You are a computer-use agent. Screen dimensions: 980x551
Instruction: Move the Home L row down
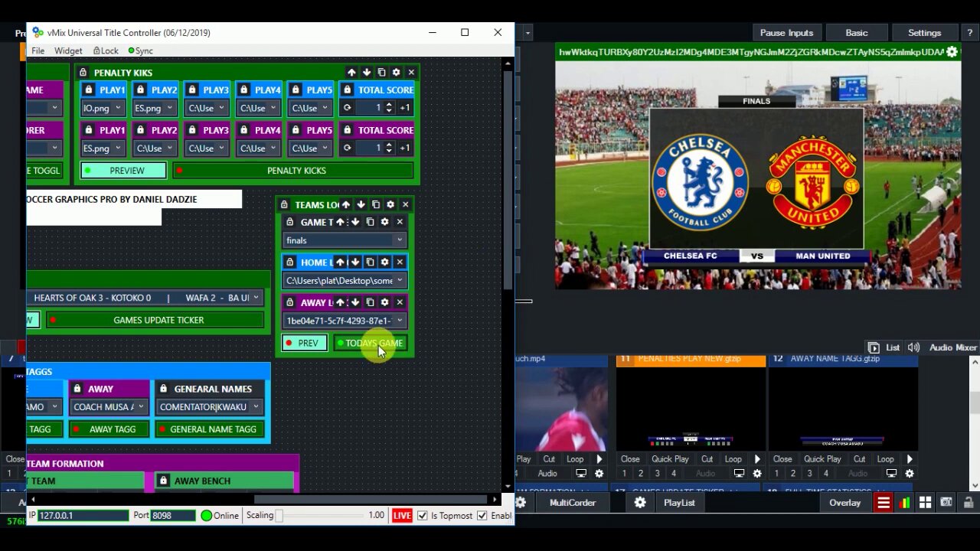(354, 262)
